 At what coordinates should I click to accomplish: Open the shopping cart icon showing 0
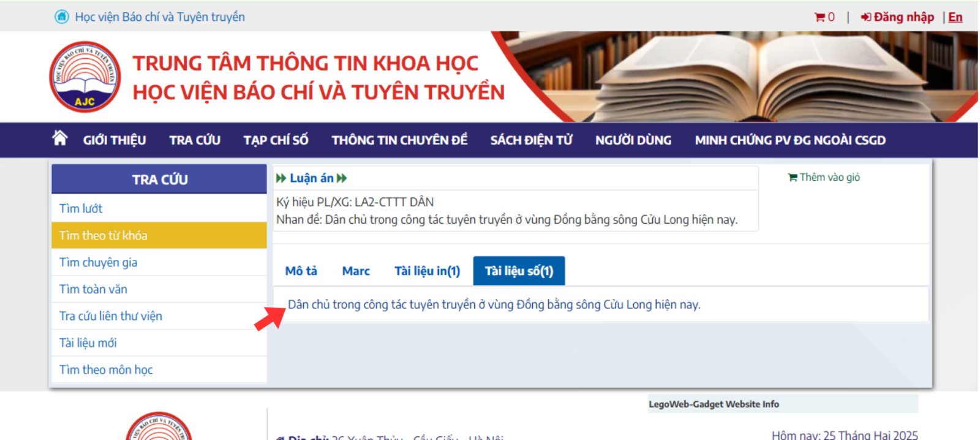[x=824, y=17]
